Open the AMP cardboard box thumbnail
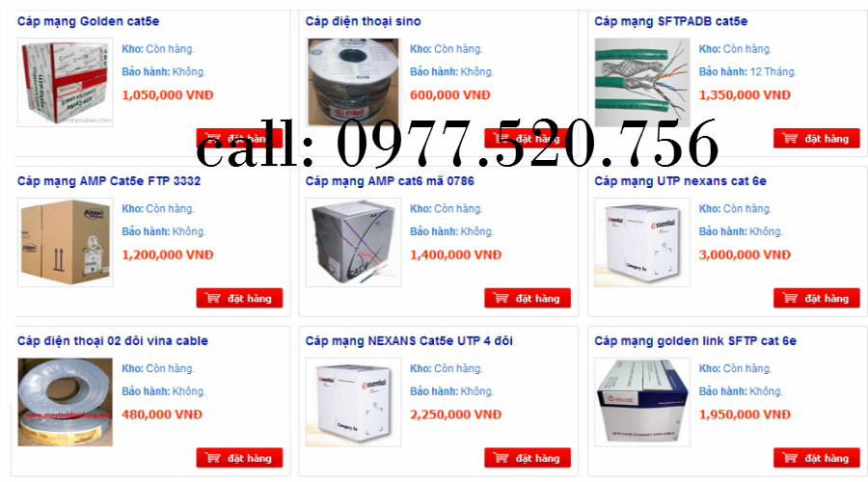The width and height of the screenshot is (868, 482). [x=66, y=242]
